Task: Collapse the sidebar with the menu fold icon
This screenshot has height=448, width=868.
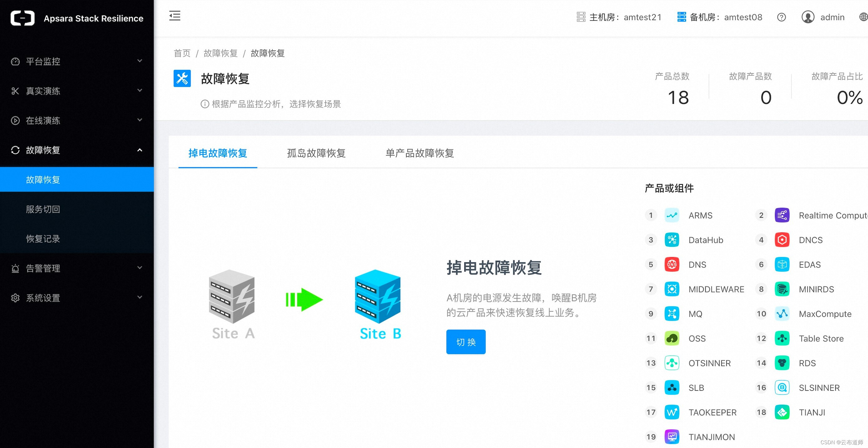Action: pos(174,16)
